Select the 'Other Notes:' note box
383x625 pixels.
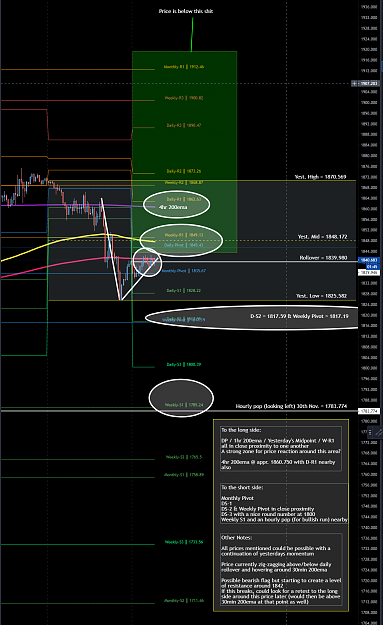[x=281, y=570]
